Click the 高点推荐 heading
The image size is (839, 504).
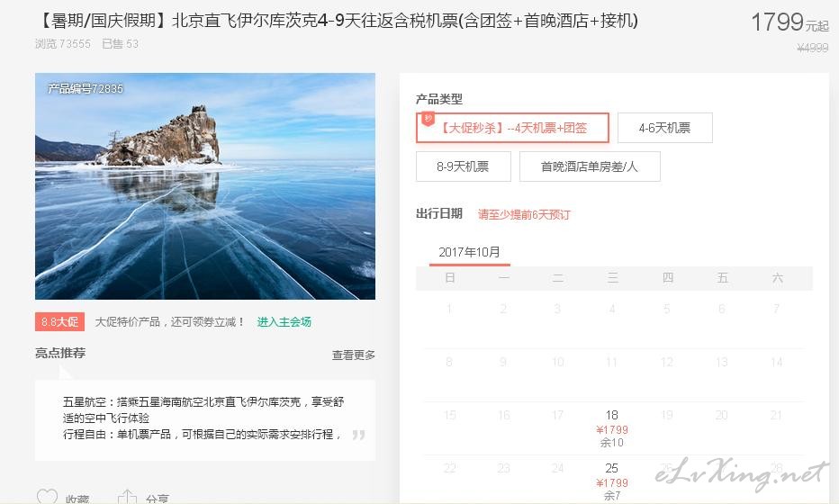click(x=60, y=353)
